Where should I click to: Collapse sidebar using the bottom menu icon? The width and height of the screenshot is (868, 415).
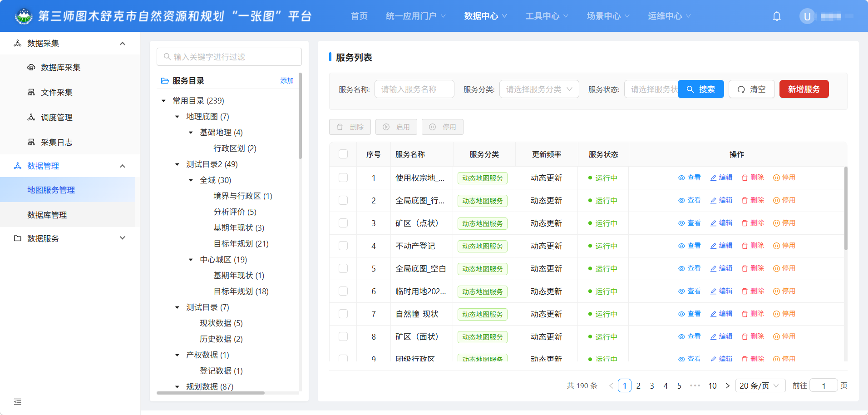(x=18, y=401)
